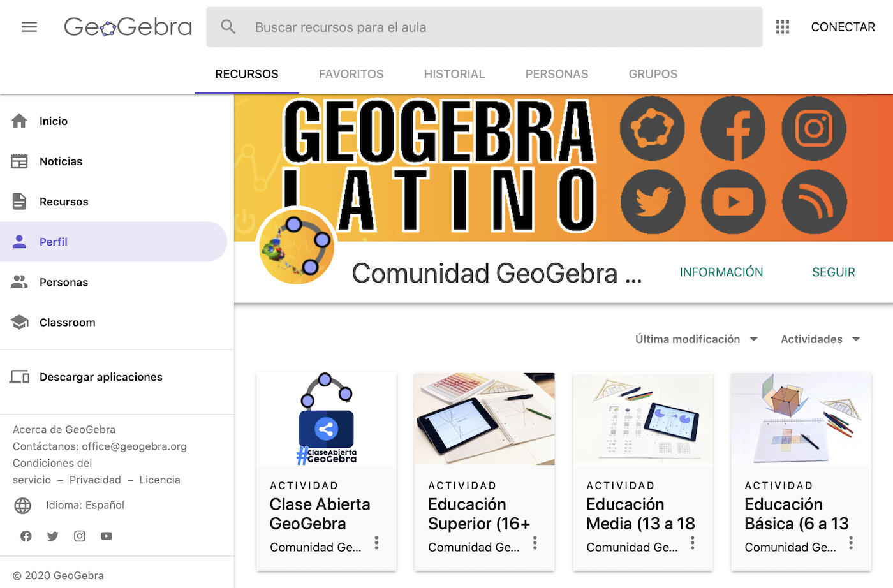Click the Twitter bird icon in the banner
Viewport: 893px width, 588px height.
[653, 202]
